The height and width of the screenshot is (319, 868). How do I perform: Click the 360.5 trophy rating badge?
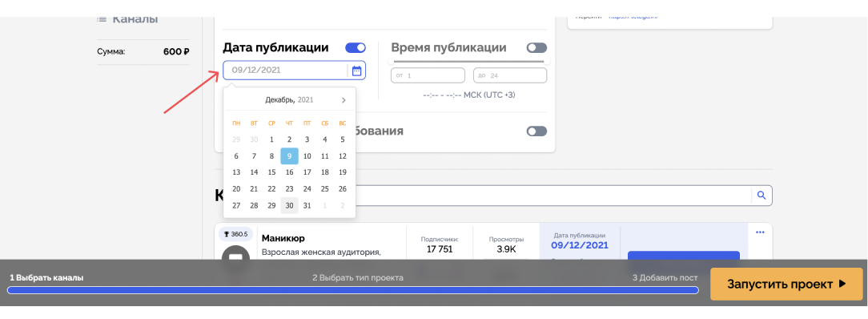click(236, 234)
